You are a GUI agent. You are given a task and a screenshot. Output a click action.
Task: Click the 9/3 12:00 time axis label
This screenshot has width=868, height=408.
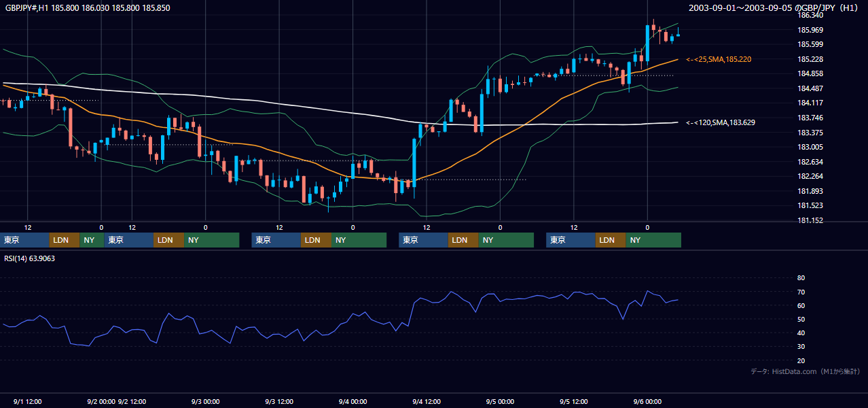[279, 402]
